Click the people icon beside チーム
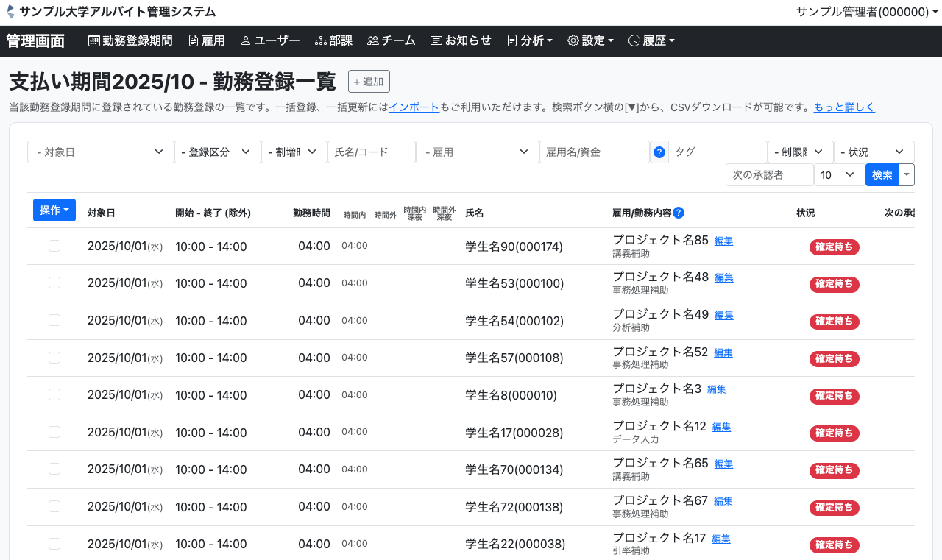Screen dimensions: 942x560 pyautogui.click(x=373, y=41)
